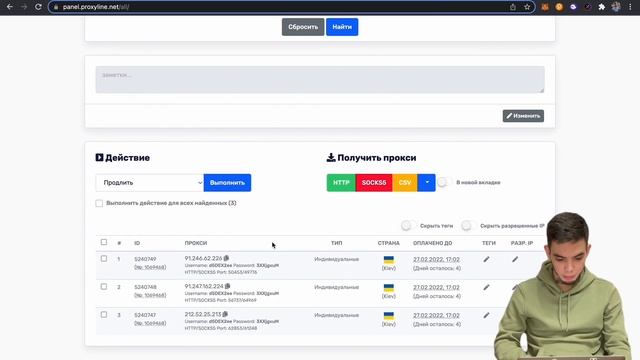
Task: Click 'ПРОКСИ' column header
Action: tap(196, 243)
